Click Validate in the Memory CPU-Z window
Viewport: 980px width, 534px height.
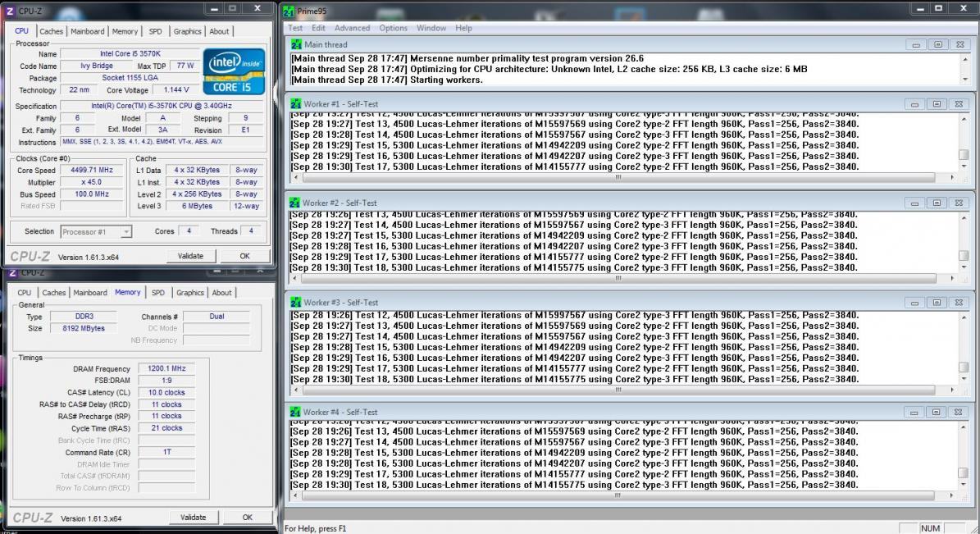point(193,517)
